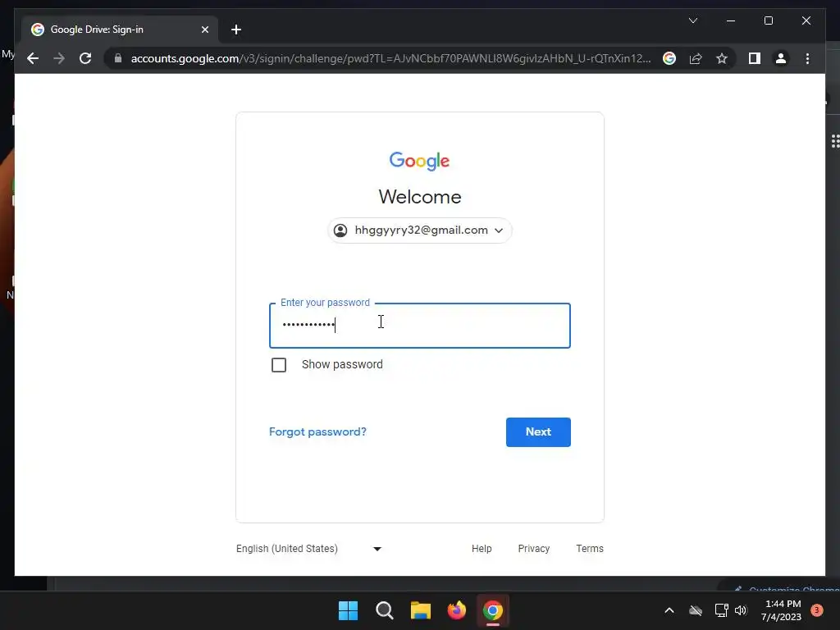Screen dimensions: 840x630
Task: Open apps grid icon in background window
Action: point(834,141)
